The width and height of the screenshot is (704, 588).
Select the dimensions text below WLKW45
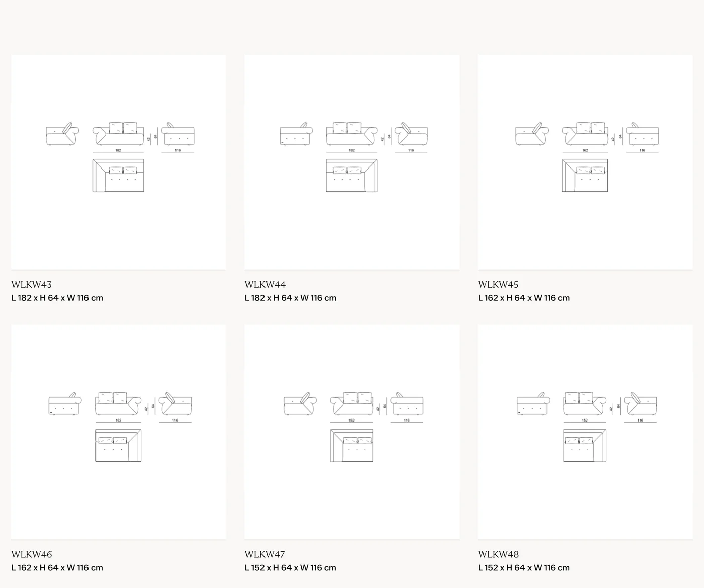click(524, 298)
